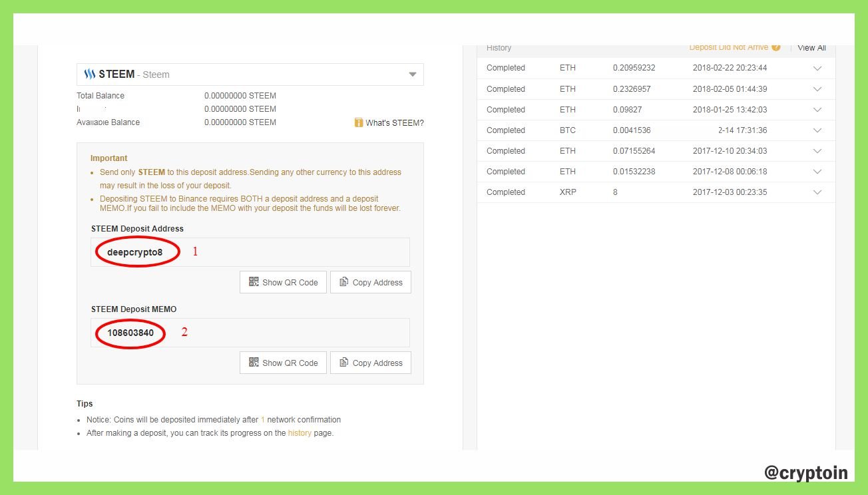
Task: Click the date 2017-12-03 00:23:35
Action: click(x=730, y=192)
